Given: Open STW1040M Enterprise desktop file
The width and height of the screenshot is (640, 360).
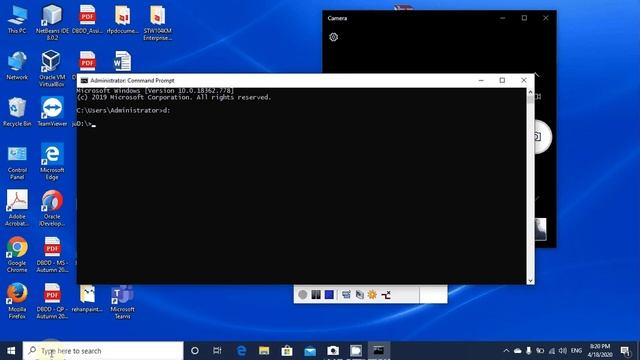Looking at the screenshot, I should [x=158, y=22].
